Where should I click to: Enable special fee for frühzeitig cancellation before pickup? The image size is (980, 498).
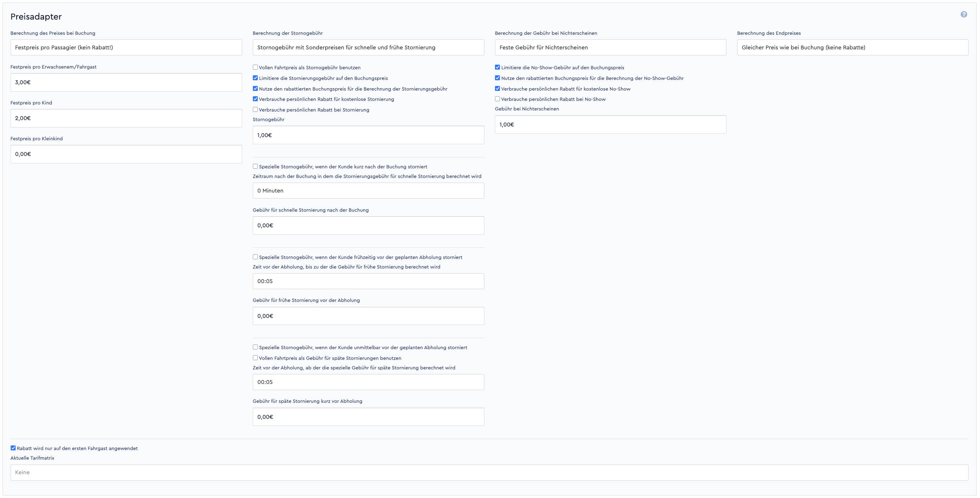(255, 257)
